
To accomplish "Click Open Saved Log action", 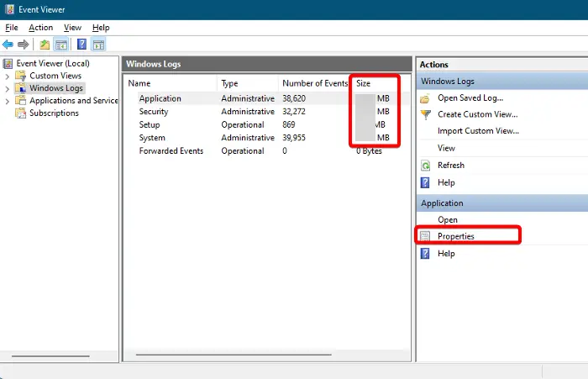I will 470,98.
